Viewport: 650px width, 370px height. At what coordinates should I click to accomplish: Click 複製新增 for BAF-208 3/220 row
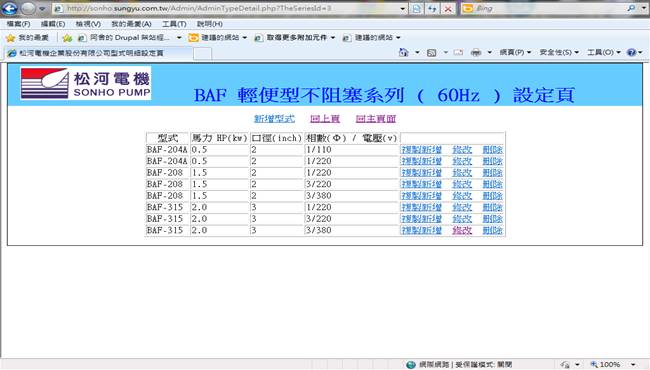click(x=421, y=184)
